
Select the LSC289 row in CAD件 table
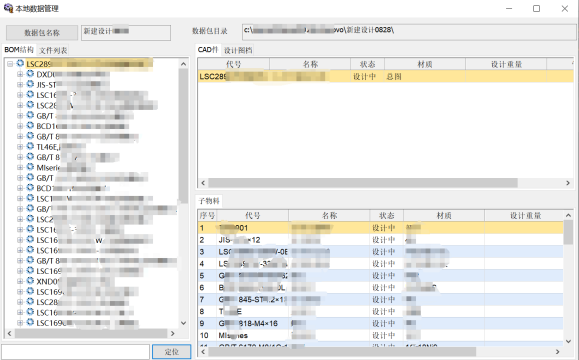[386, 76]
